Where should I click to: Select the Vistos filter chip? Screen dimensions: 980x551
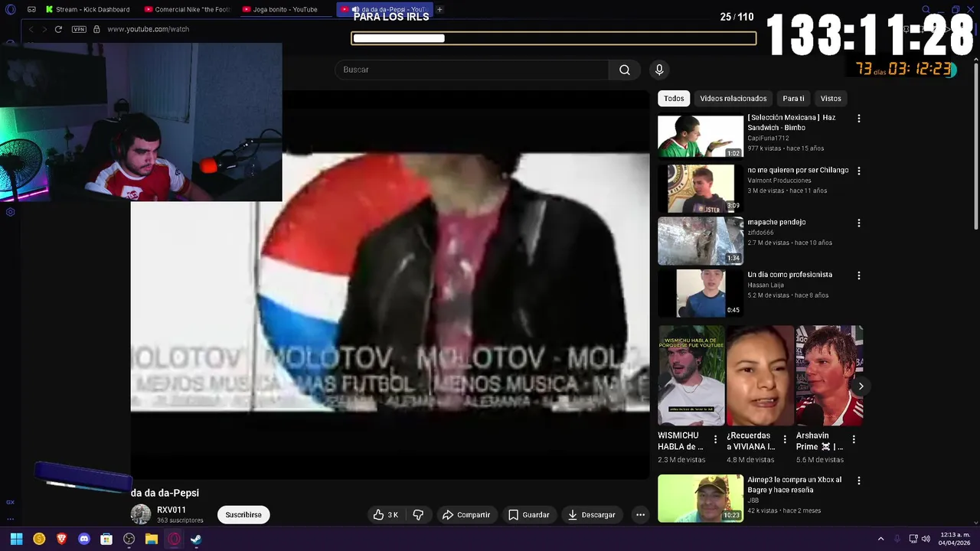click(x=831, y=99)
